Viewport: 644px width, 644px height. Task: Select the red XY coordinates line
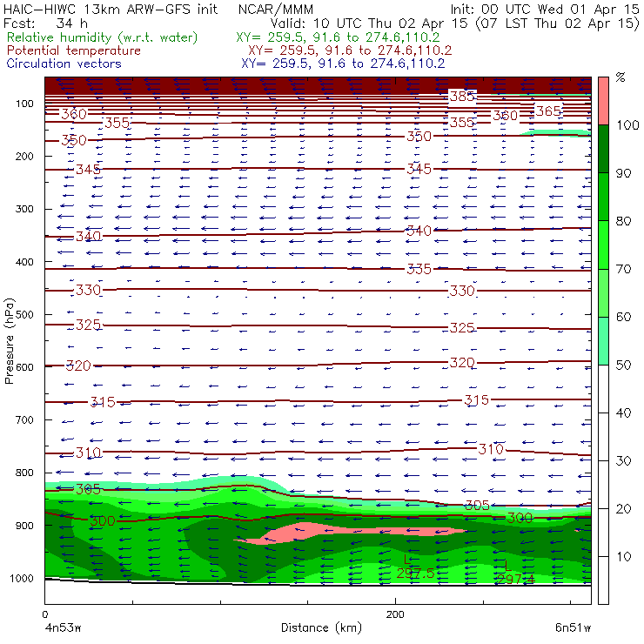(350, 50)
